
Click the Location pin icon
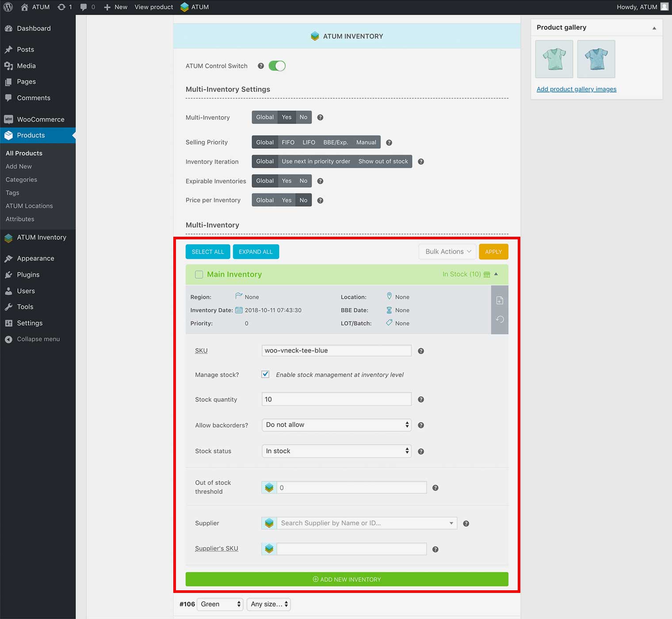point(389,296)
